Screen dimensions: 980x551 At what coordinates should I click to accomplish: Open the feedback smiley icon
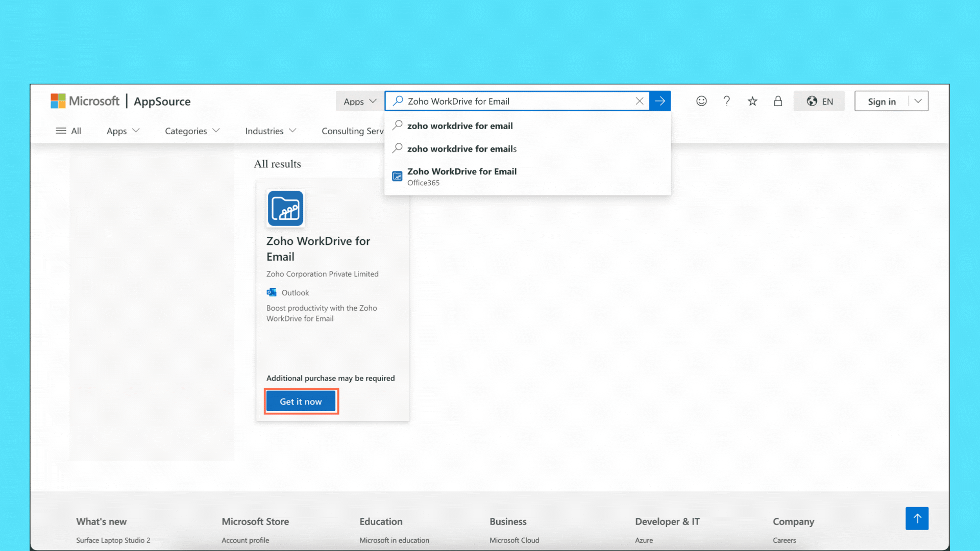pos(701,101)
